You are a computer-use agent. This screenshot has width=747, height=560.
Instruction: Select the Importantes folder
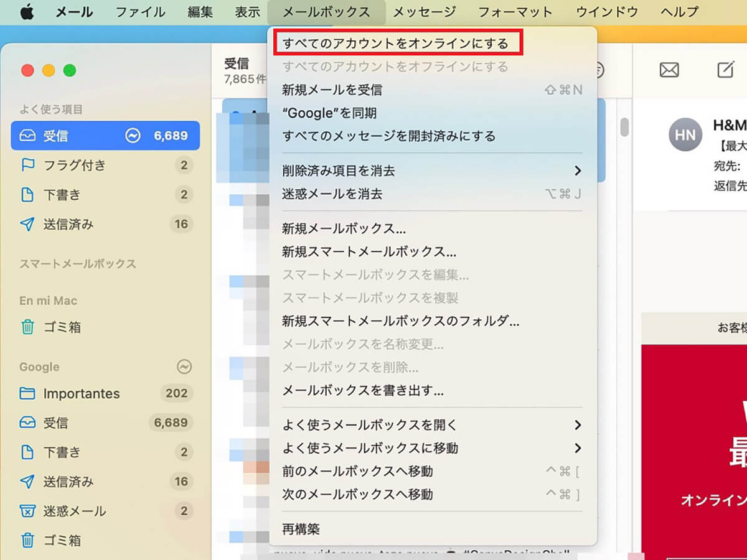click(x=105, y=393)
